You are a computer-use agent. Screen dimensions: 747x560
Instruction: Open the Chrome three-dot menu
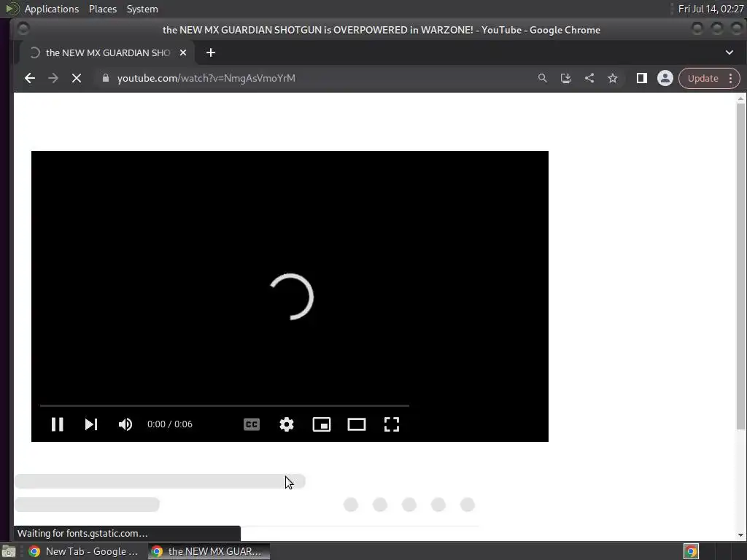(730, 78)
